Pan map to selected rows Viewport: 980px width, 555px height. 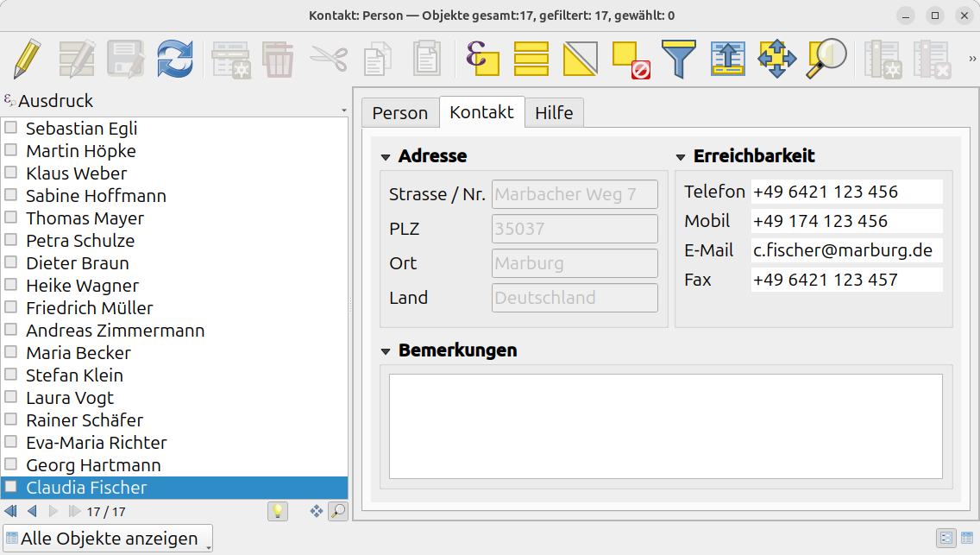[x=777, y=60]
